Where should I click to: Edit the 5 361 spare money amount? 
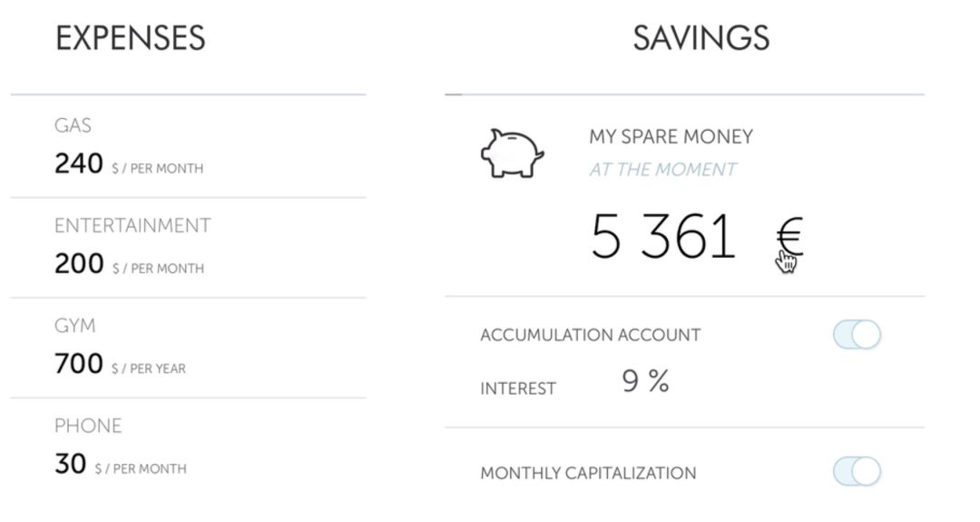663,236
